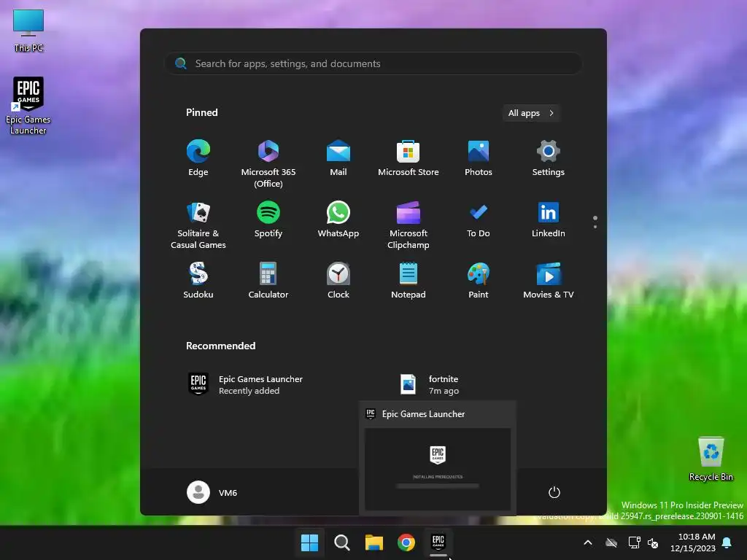
Task: Open Movies & TV
Action: (x=549, y=281)
